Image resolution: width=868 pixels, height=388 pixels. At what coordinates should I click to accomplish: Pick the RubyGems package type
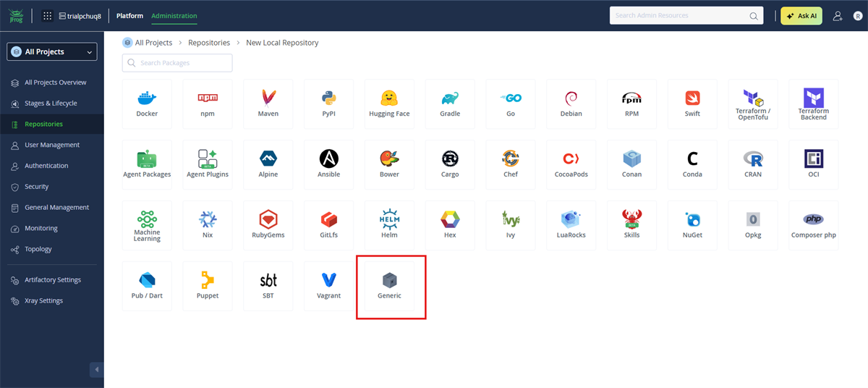(x=268, y=226)
